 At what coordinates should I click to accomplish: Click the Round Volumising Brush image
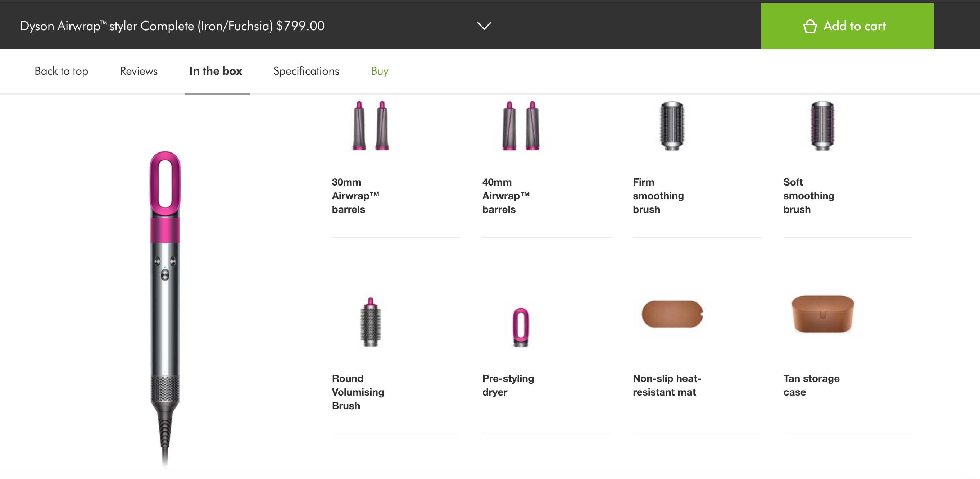click(x=371, y=322)
